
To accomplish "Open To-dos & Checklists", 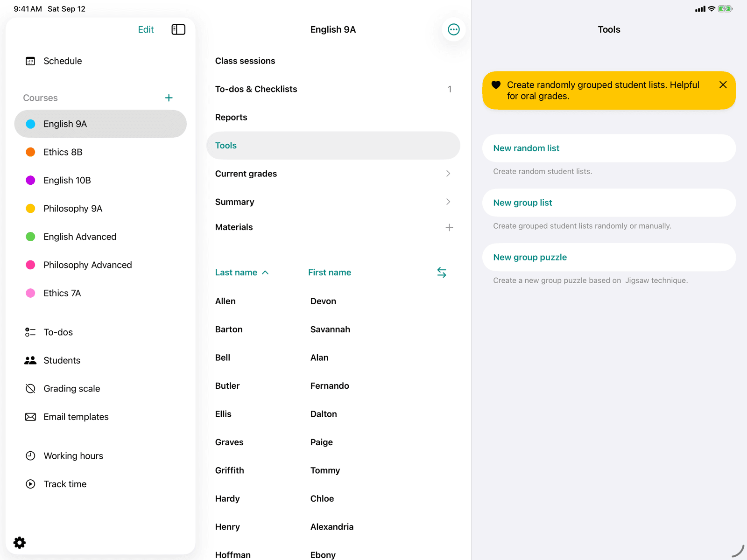I will pyautogui.click(x=333, y=89).
